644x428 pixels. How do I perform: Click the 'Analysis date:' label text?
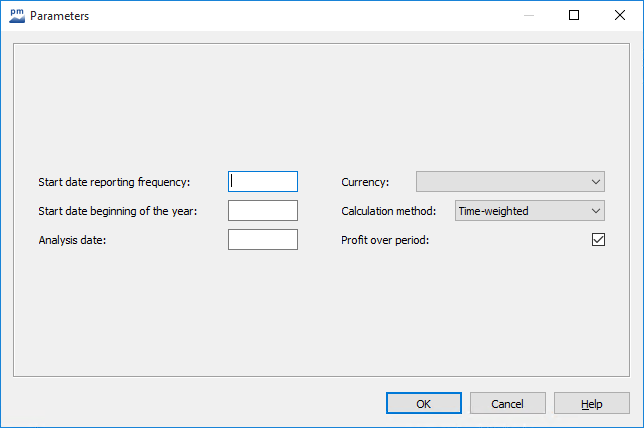[x=73, y=240]
